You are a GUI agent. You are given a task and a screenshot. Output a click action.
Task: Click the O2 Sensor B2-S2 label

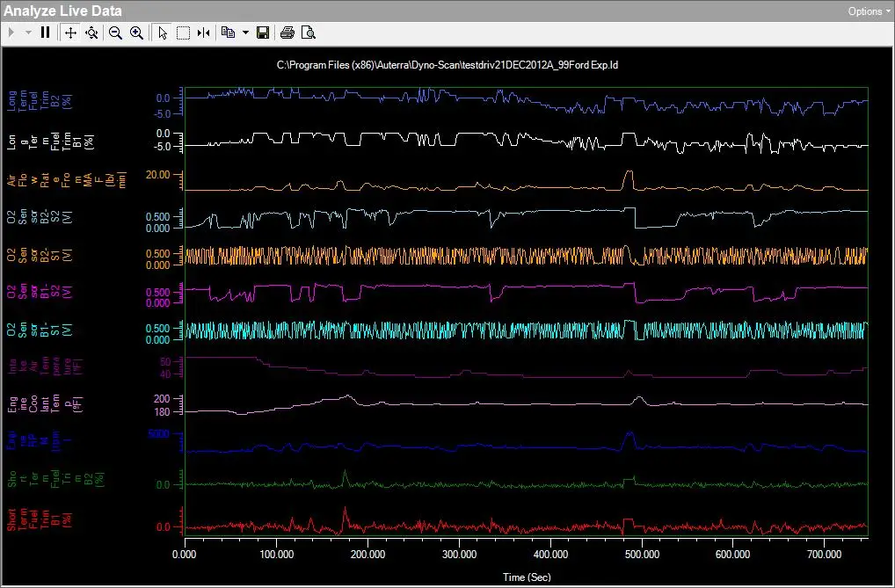40,217
